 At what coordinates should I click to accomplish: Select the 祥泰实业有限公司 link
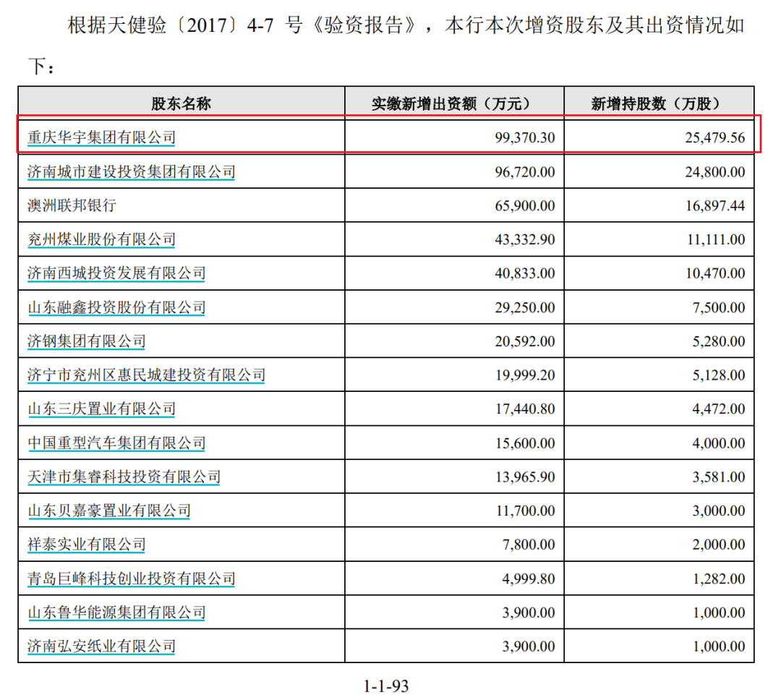[x=87, y=545]
